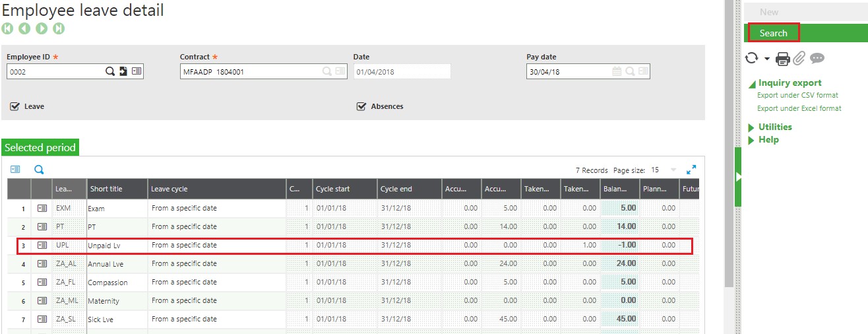Go to first record navigation arrow

click(x=7, y=28)
